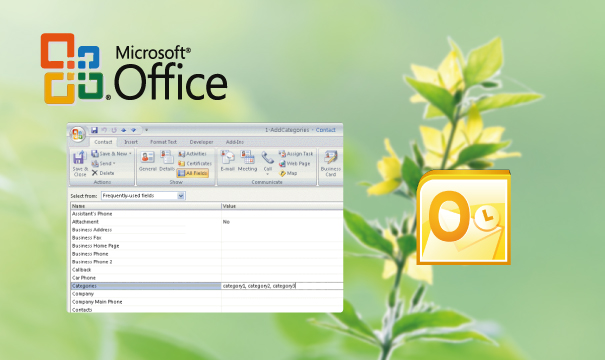Switch to the Format Text ribbon tab
The width and height of the screenshot is (605, 360).
coord(163,142)
